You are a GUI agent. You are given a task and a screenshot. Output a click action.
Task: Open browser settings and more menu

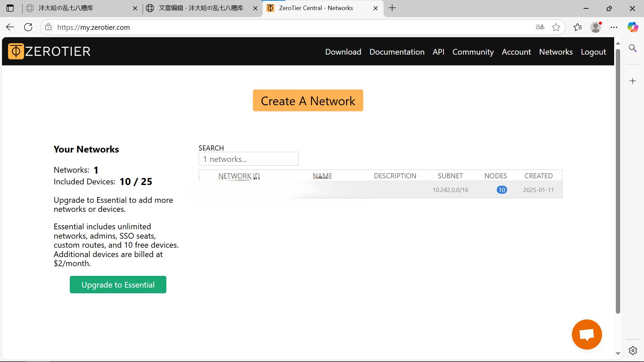(614, 27)
